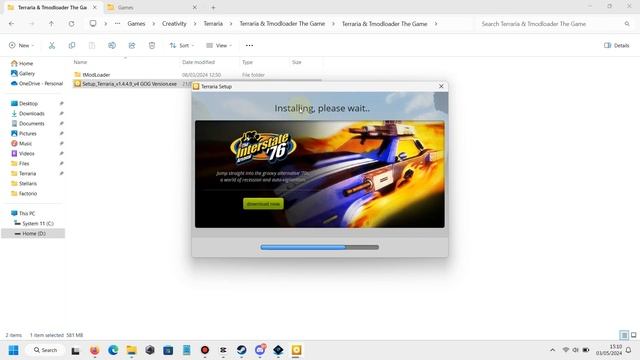The height and width of the screenshot is (360, 640).
Task: Go back with the back arrow
Action: click(11, 24)
